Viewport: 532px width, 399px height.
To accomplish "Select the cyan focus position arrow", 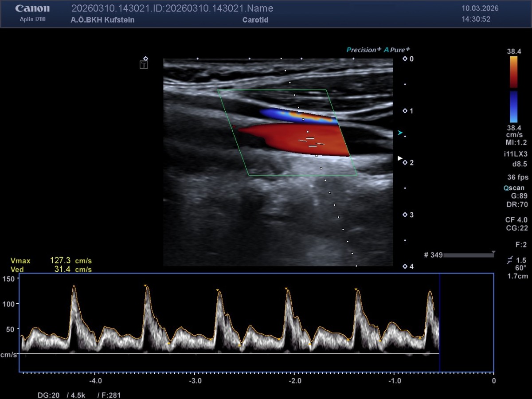I will click(400, 133).
